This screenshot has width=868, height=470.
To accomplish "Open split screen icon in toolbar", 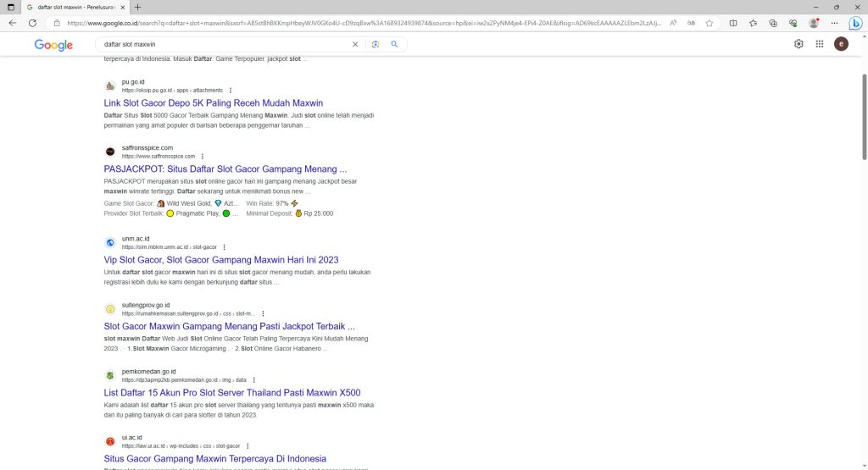I will point(733,23).
